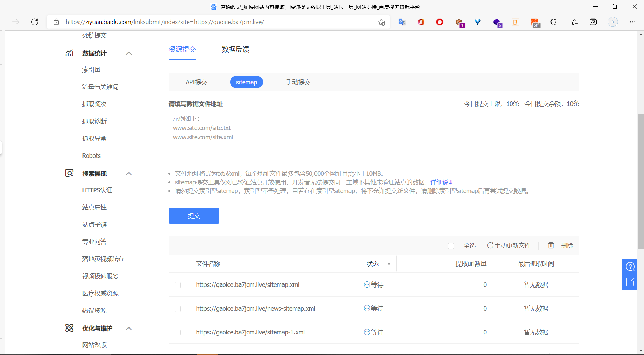Click the 状态 column header
This screenshot has width=644, height=355.
pyautogui.click(x=373, y=264)
